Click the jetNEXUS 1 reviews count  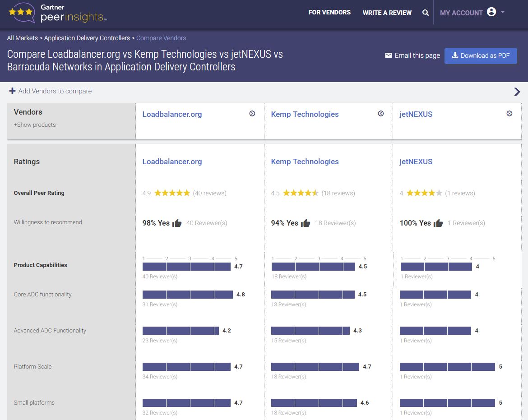click(x=460, y=193)
